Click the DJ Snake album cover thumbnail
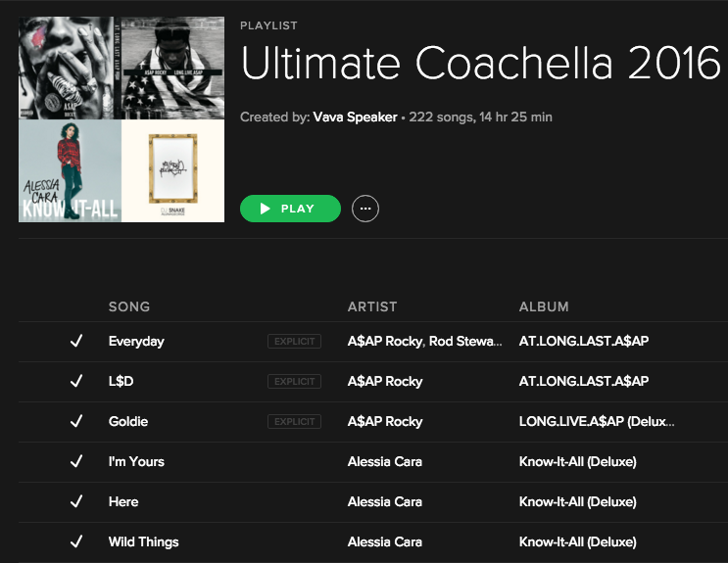 (x=172, y=170)
